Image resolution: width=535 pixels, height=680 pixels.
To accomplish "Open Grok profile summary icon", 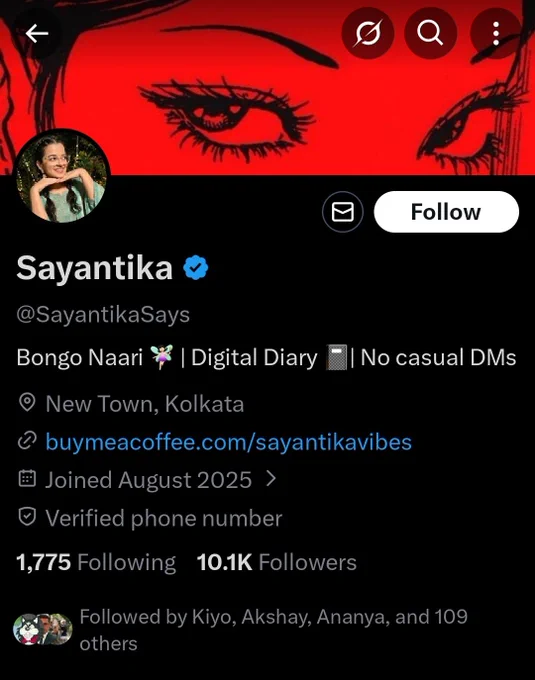I will coord(368,33).
